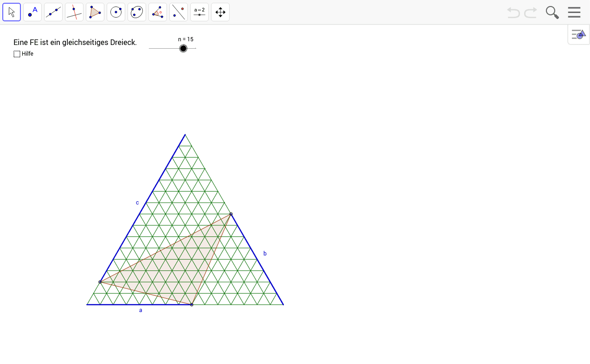Click the side label 'c'
The width and height of the screenshot is (590, 364).
click(x=137, y=203)
